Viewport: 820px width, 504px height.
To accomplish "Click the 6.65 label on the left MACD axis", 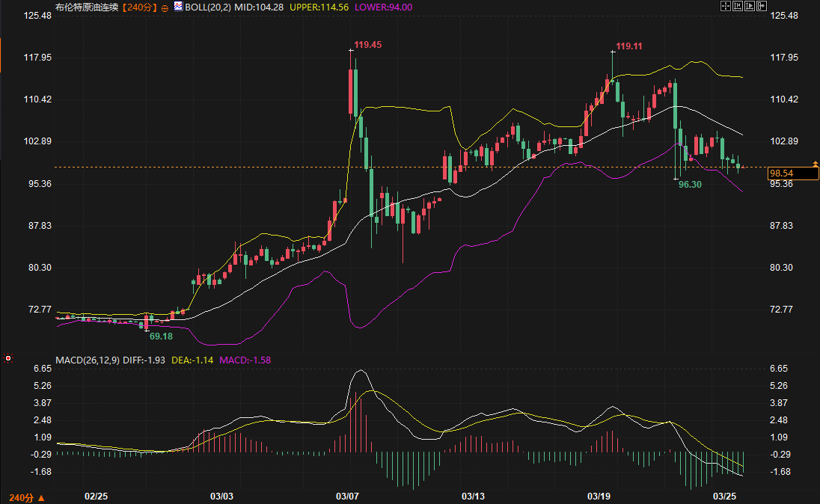I will point(43,369).
